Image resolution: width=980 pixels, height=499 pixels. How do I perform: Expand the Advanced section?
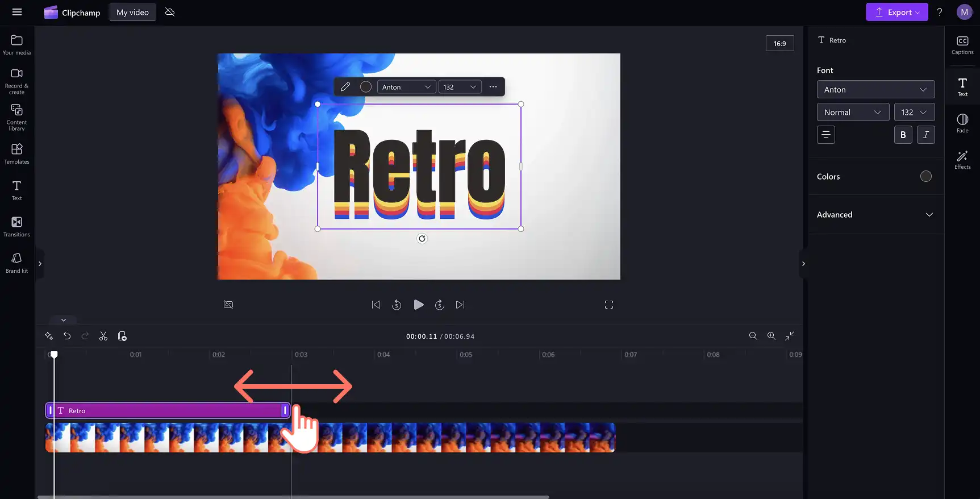[x=875, y=214]
